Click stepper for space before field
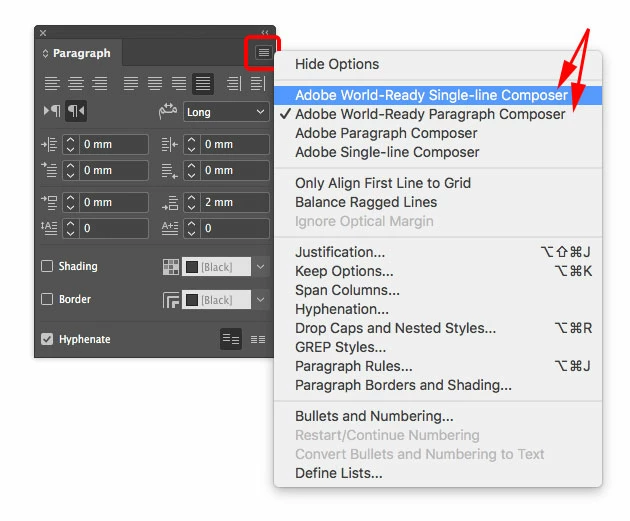The image size is (630, 521). pyautogui.click(x=71, y=202)
